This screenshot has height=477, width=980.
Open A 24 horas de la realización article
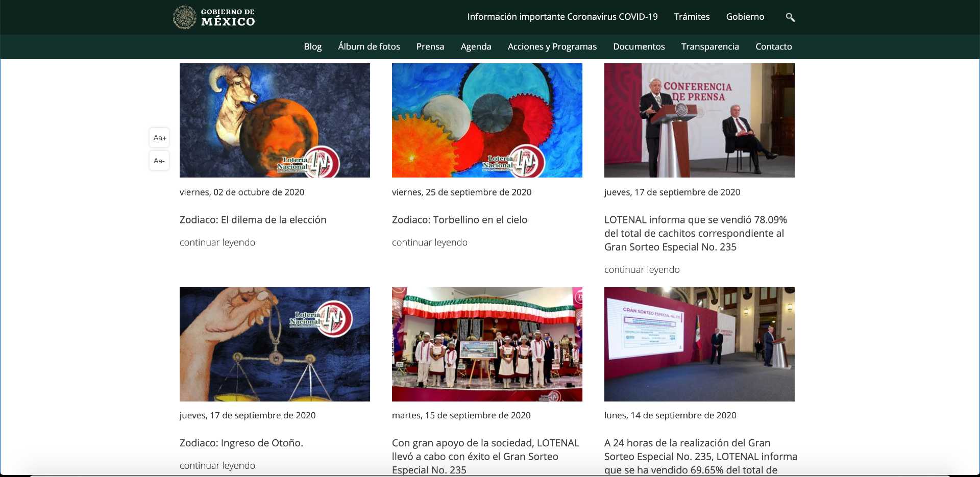click(701, 456)
